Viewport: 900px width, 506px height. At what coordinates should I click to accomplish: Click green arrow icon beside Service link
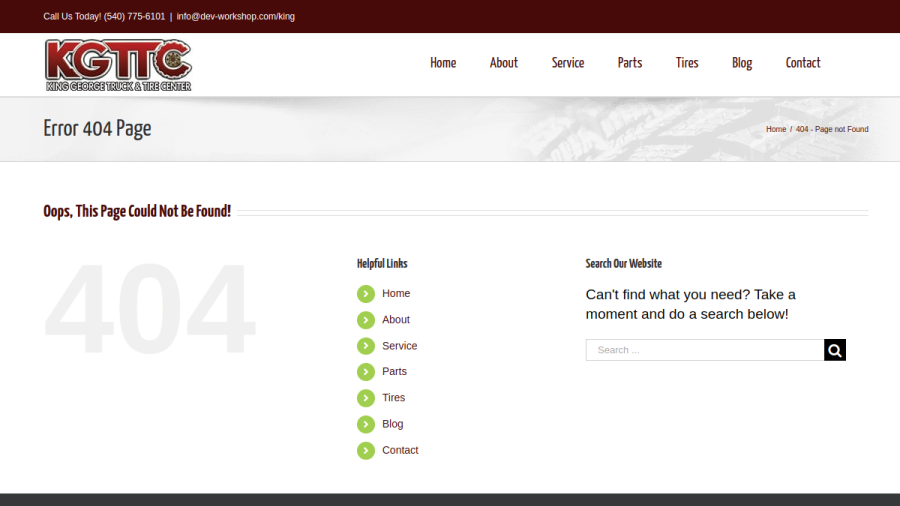[x=366, y=346]
